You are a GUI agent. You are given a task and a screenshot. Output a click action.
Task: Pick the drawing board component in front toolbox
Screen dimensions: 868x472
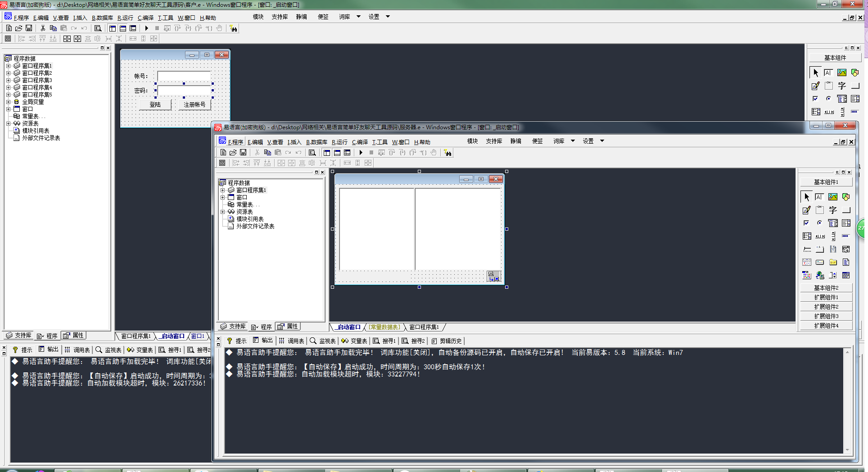point(806,210)
